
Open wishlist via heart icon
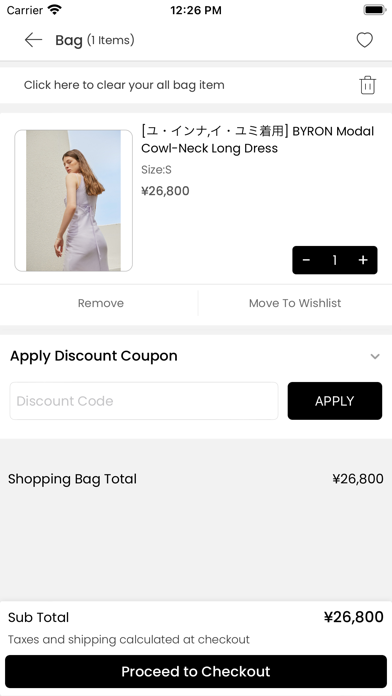364,40
